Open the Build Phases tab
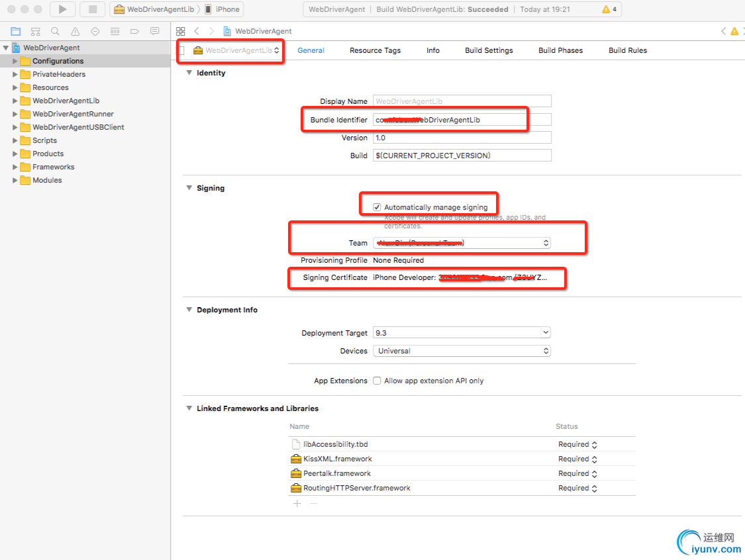This screenshot has height=560, width=745. click(x=560, y=50)
